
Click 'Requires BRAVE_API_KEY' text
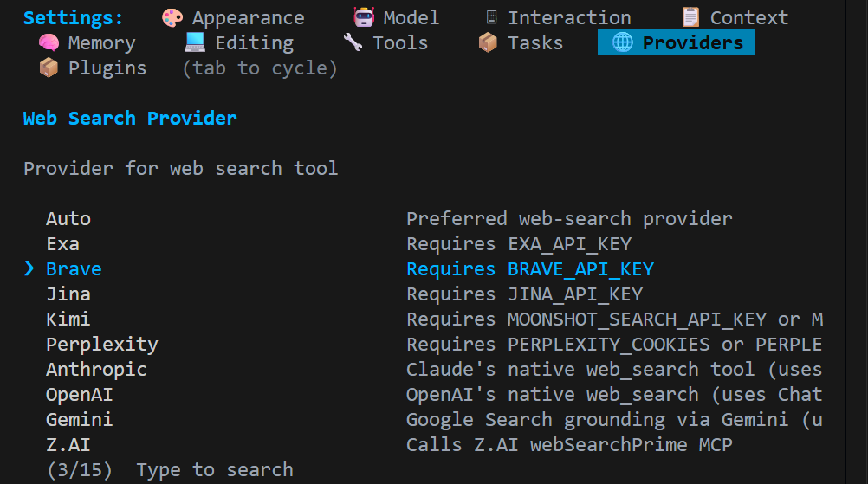tap(530, 269)
